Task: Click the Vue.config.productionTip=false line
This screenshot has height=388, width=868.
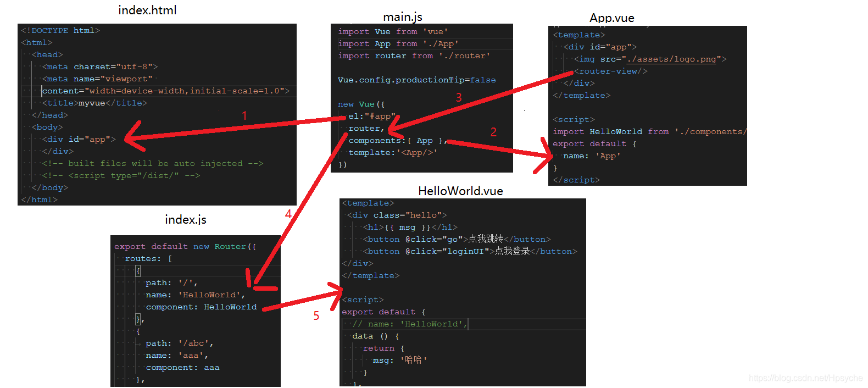Action: point(417,80)
